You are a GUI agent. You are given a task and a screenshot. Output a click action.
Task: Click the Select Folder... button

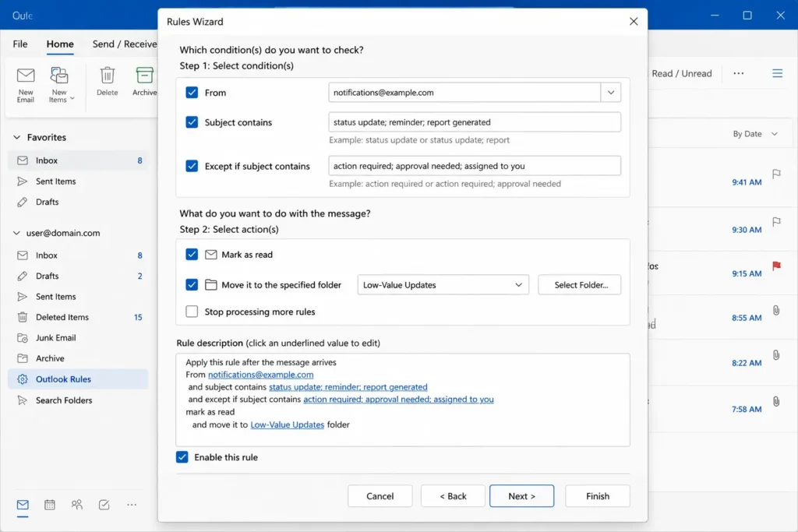click(580, 285)
